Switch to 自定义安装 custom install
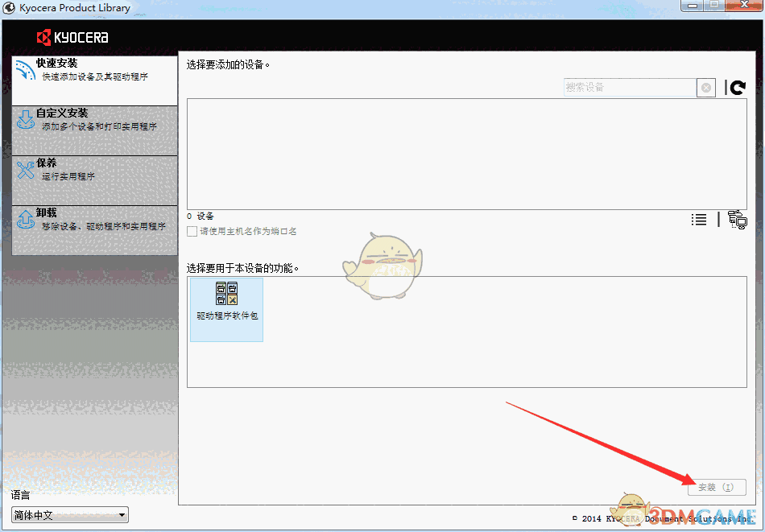Image resolution: width=765 pixels, height=532 pixels. pos(95,130)
